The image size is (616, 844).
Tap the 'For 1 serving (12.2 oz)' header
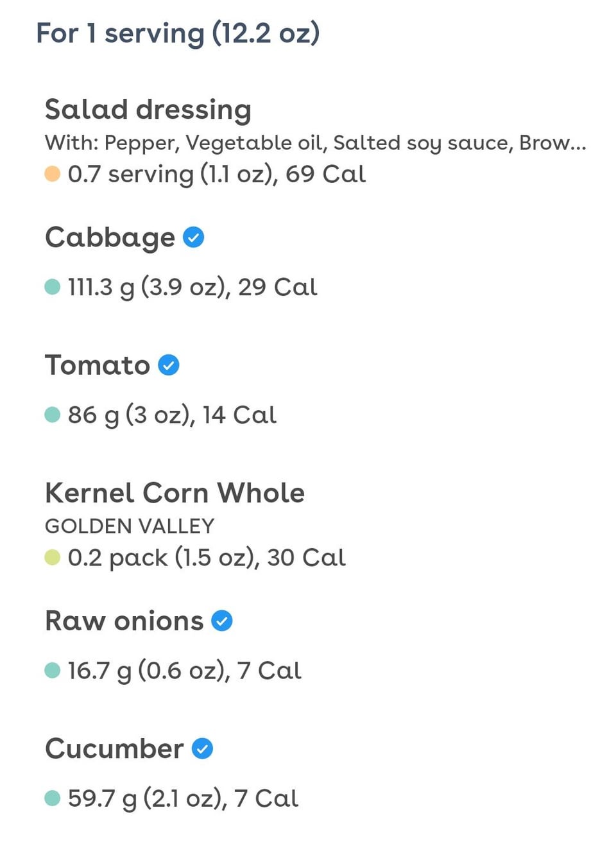[178, 33]
